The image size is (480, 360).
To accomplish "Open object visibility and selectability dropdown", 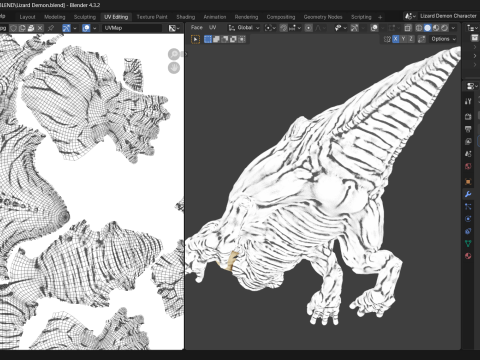I will (x=341, y=28).
